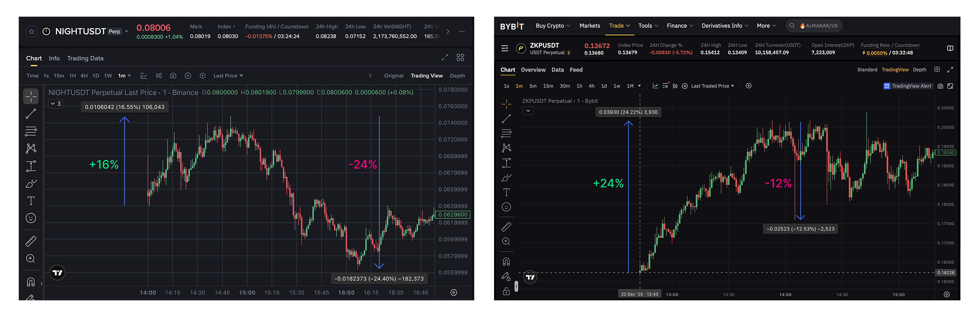Image resolution: width=980 pixels, height=317 pixels.
Task: Activate zoom-in tool in Binance chart
Action: 31,259
